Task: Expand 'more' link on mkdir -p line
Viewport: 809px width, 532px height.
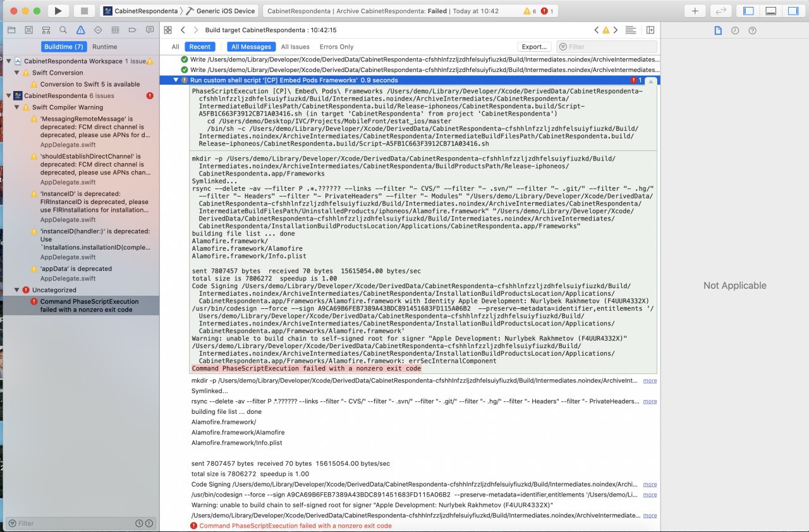Action: (650, 381)
